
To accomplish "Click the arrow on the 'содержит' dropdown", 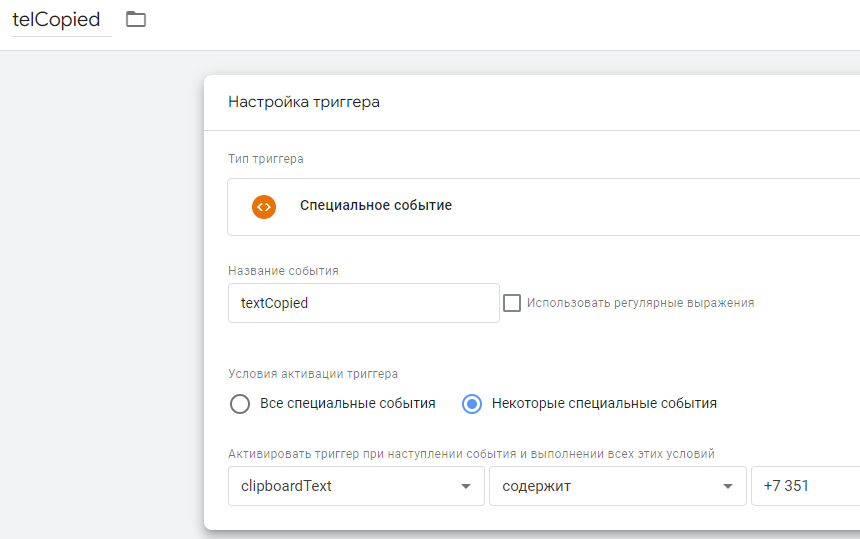I will (x=727, y=487).
